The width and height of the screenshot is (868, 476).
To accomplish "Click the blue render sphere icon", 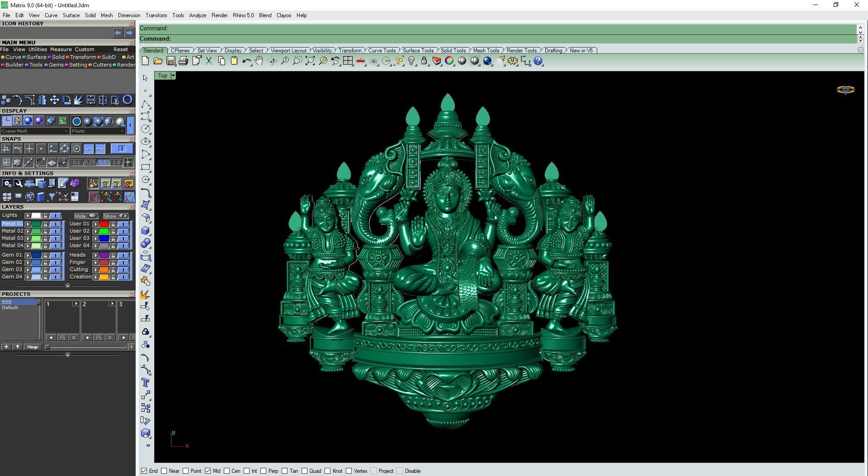I will [487, 61].
